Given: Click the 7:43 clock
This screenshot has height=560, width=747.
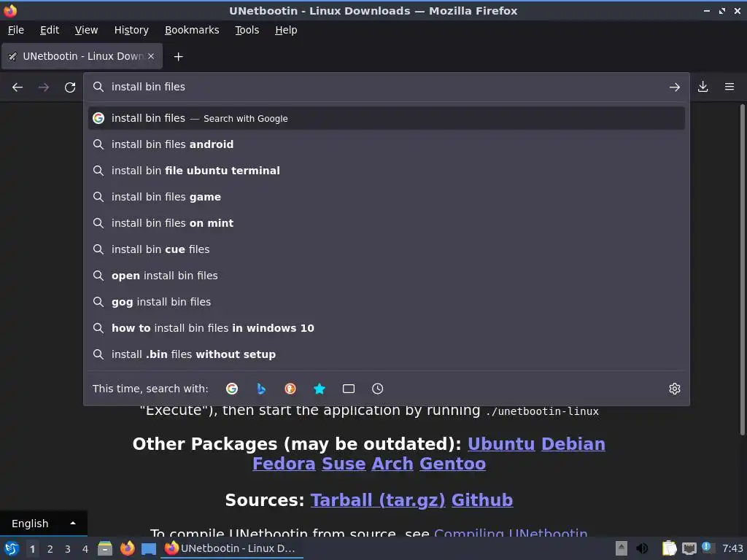Looking at the screenshot, I should 732,548.
